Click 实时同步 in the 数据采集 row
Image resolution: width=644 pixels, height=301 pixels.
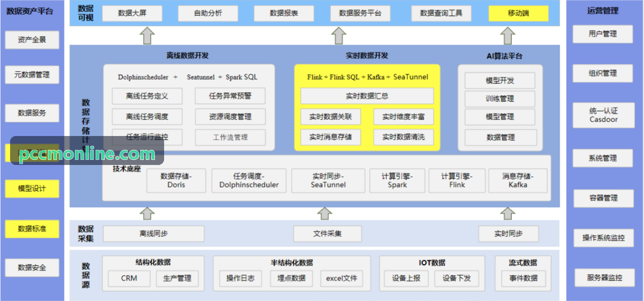point(508,234)
